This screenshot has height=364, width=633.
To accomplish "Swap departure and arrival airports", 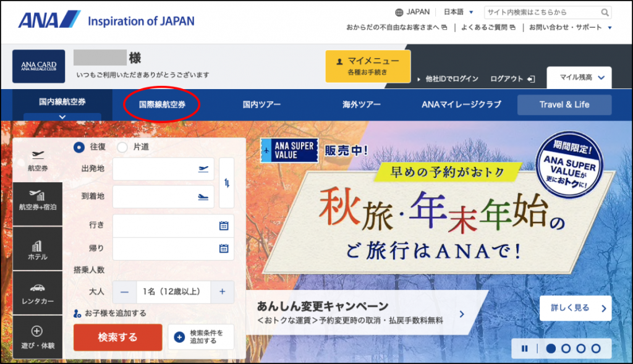I will (226, 183).
